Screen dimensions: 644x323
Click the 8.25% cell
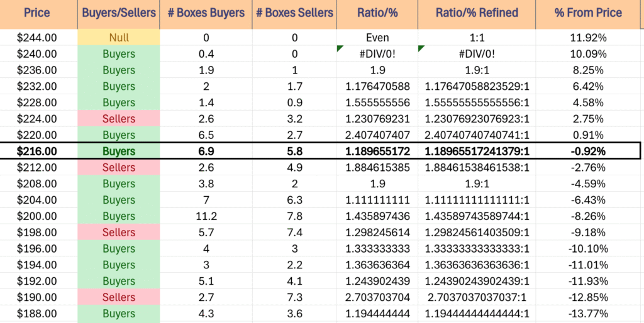589,70
